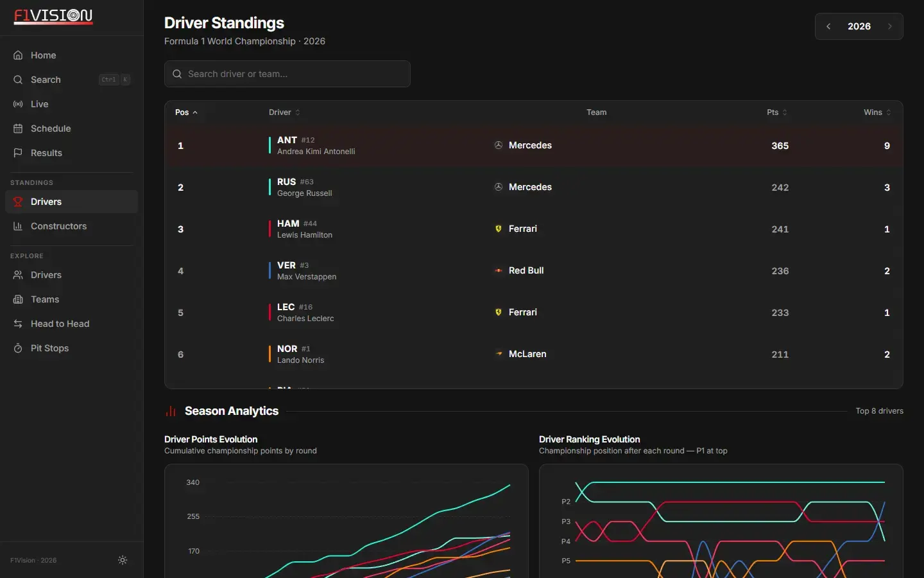Click the 2026 season year label
The height and width of the screenshot is (578, 924).
click(859, 26)
